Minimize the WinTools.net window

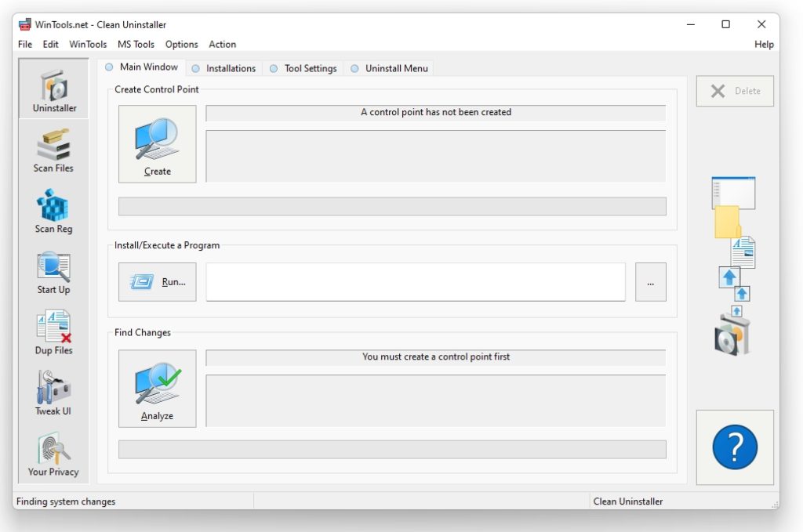pyautogui.click(x=691, y=24)
